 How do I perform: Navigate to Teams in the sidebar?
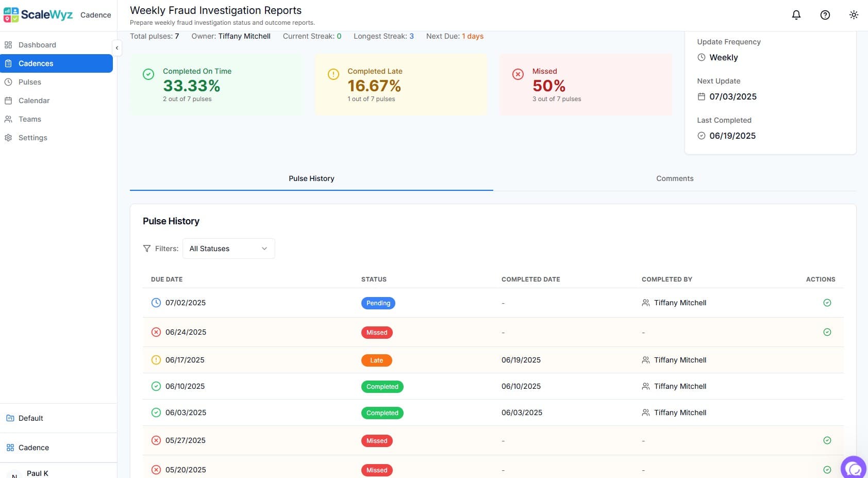[x=30, y=119]
